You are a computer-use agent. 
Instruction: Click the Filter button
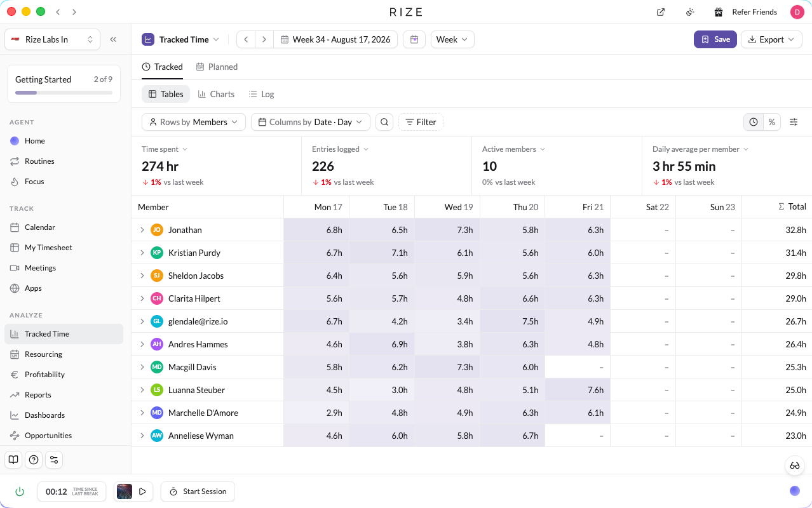click(x=421, y=122)
